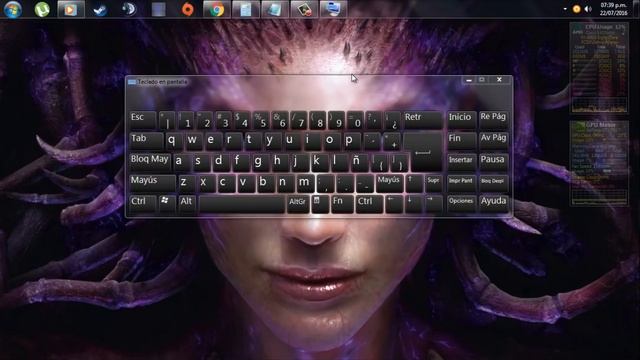Open the Windows Start menu orb

pos(13,9)
